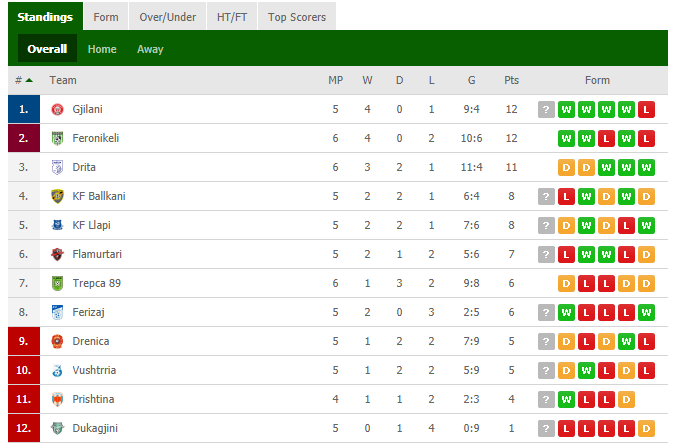This screenshot has height=447, width=678.
Task: Switch to the Form tab
Action: (x=106, y=17)
